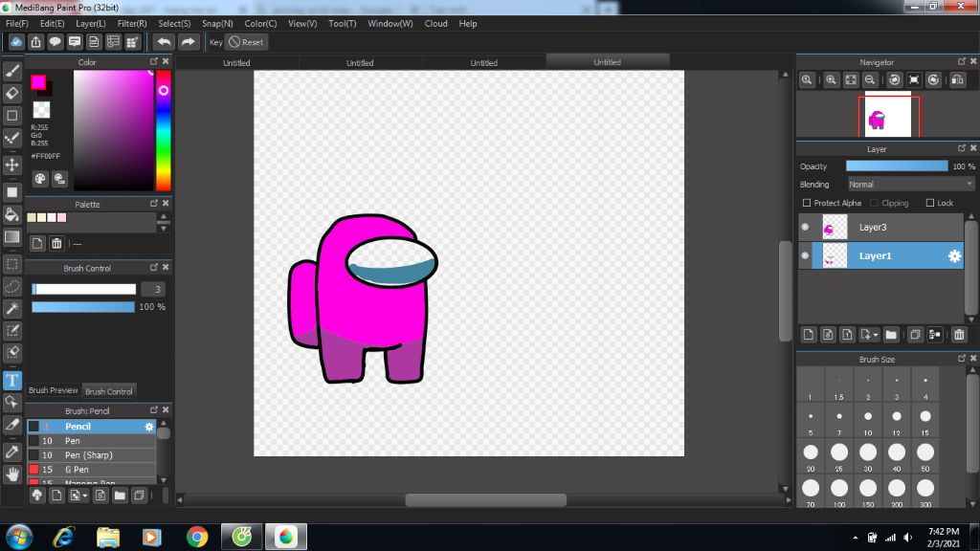Open add-brush dropdown in Brush panel
The image size is (980, 551).
click(x=85, y=496)
